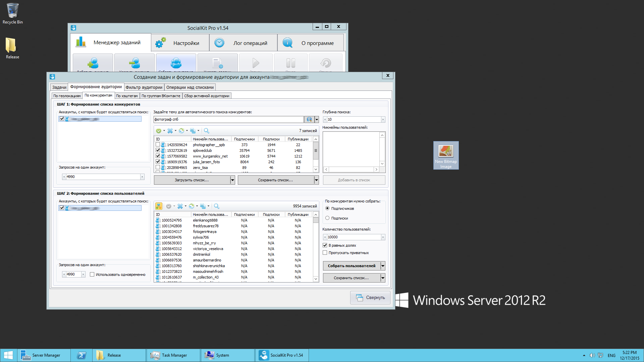
Task: Open the 'Операции над списками' tab
Action: pyautogui.click(x=190, y=87)
